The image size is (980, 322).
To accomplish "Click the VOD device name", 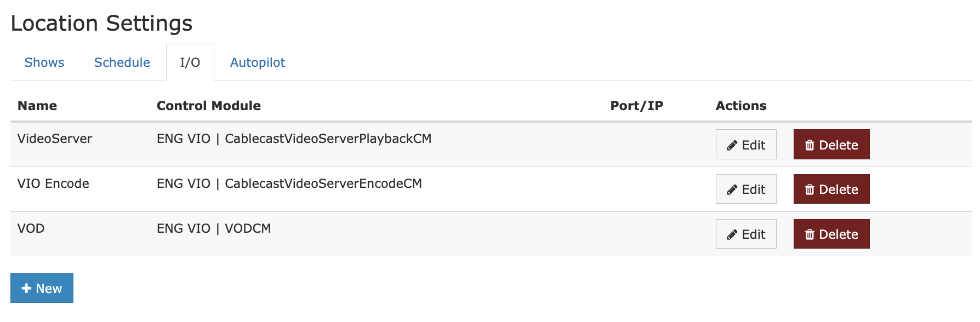I will (x=31, y=228).
